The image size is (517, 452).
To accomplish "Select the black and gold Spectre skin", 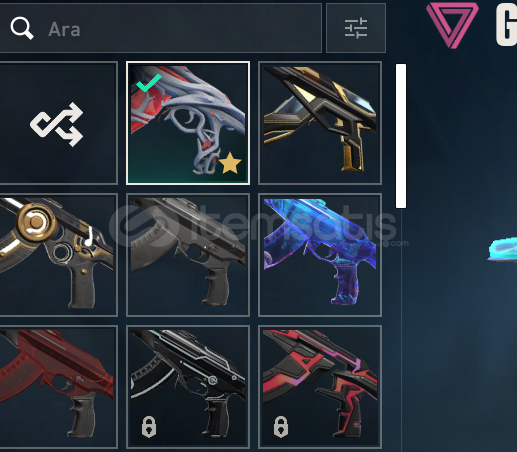I will 320,123.
